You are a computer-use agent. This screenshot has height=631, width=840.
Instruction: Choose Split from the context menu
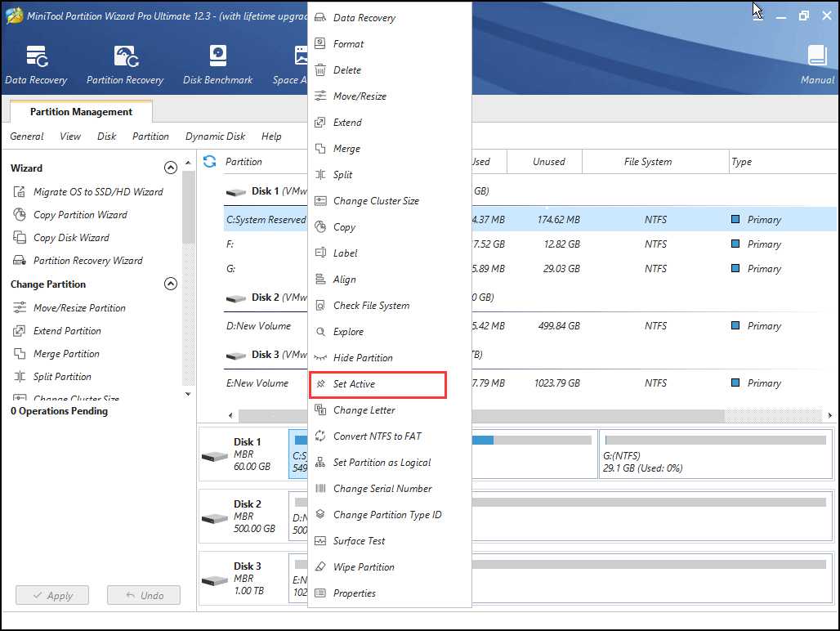click(390, 175)
